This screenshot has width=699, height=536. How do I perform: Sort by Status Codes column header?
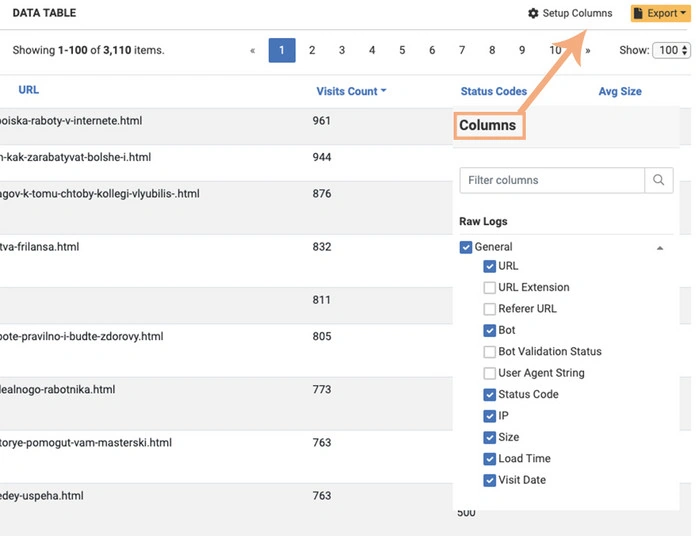(x=493, y=91)
